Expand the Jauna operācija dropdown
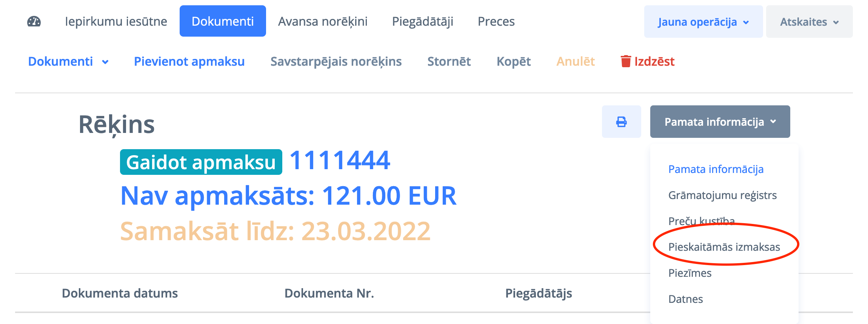Screen dimensions: 868x324 click(x=703, y=22)
